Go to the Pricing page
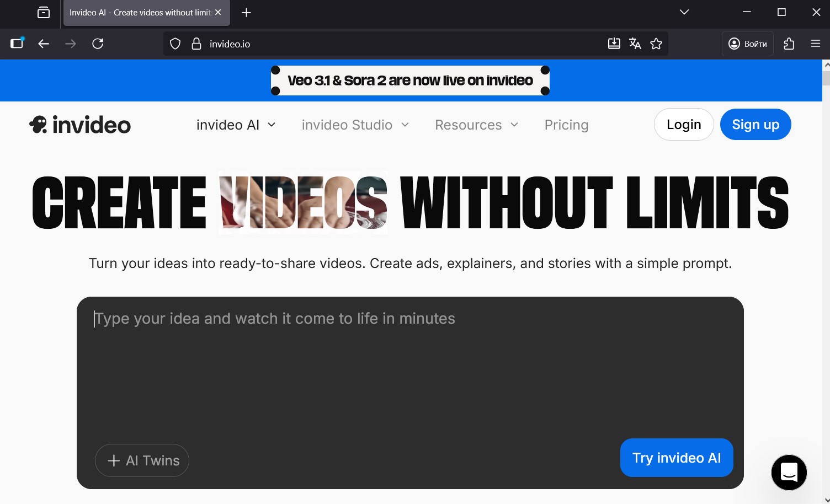Image resolution: width=830 pixels, height=504 pixels. pos(566,125)
